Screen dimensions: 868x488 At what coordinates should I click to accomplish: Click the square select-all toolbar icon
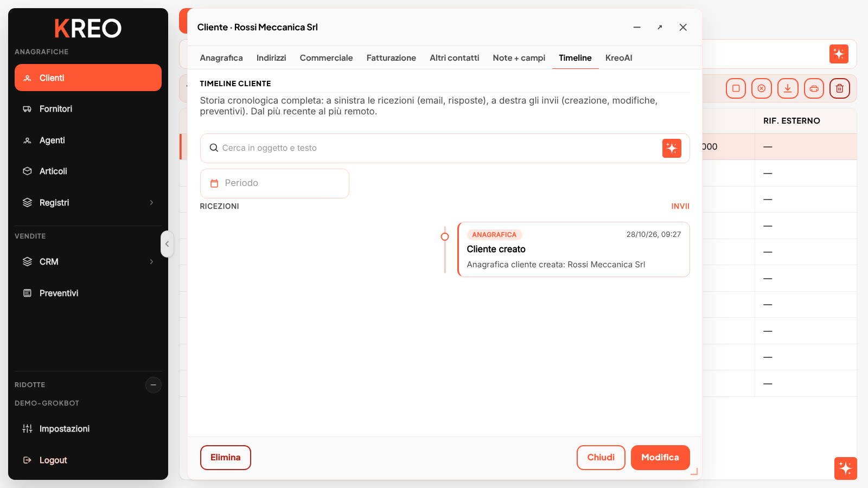coord(736,88)
